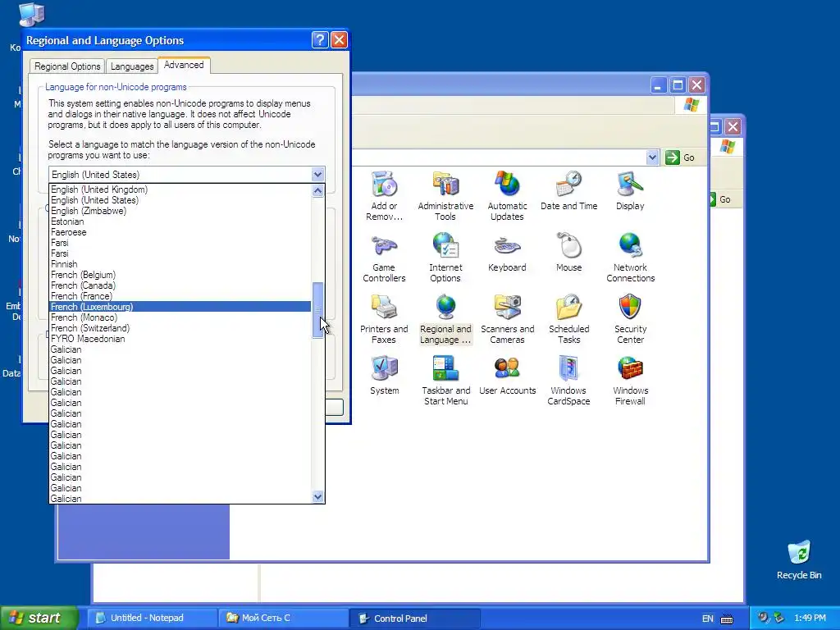
Task: Click on-screen keyboard icon in taskbar
Action: pyautogui.click(x=727, y=619)
